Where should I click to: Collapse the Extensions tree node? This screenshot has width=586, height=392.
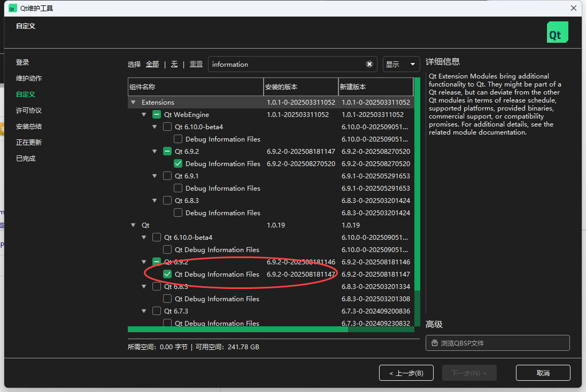[x=133, y=103]
